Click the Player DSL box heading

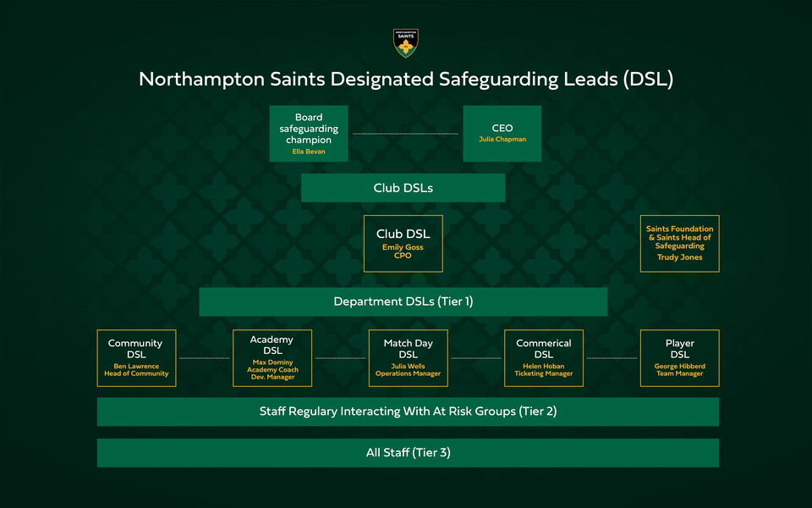click(680, 349)
